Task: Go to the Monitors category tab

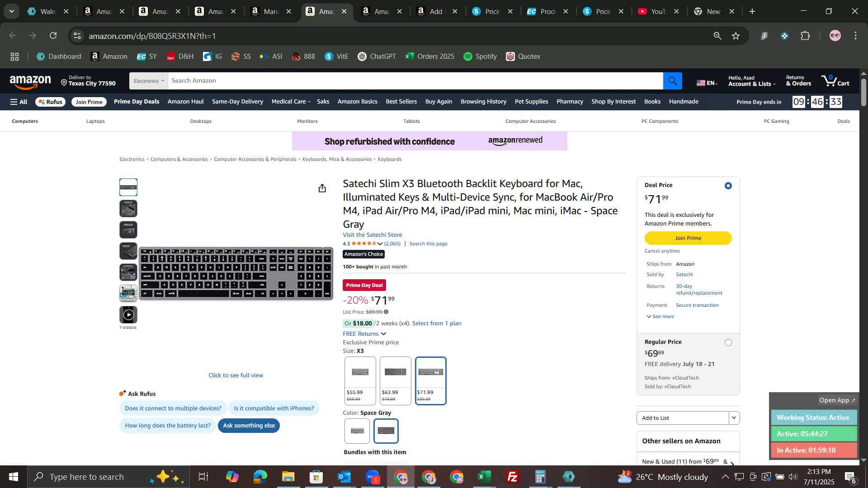Action: click(x=307, y=121)
